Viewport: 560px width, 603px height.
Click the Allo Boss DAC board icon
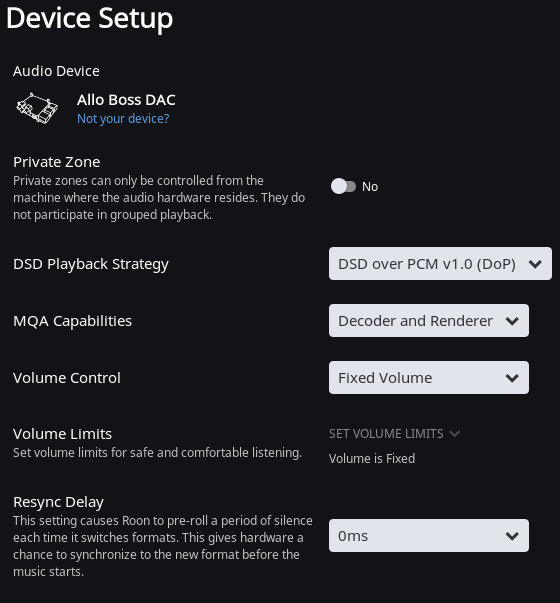pos(37,108)
